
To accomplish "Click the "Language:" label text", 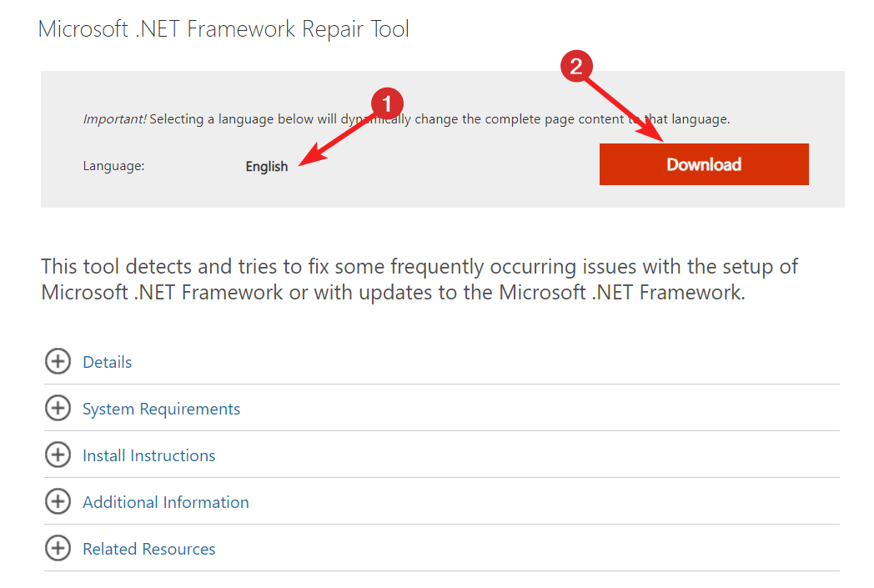I will click(x=113, y=166).
